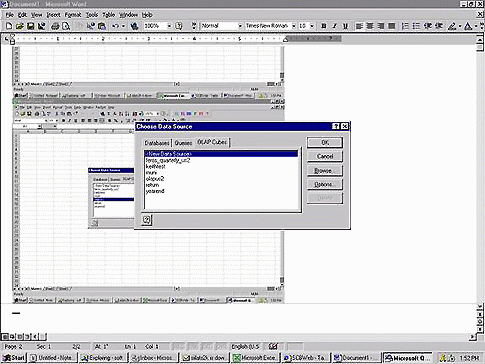Click the vertical scrollbar up arrow
Image resolution: width=485 pixels, height=364 pixels.
coord(480,39)
